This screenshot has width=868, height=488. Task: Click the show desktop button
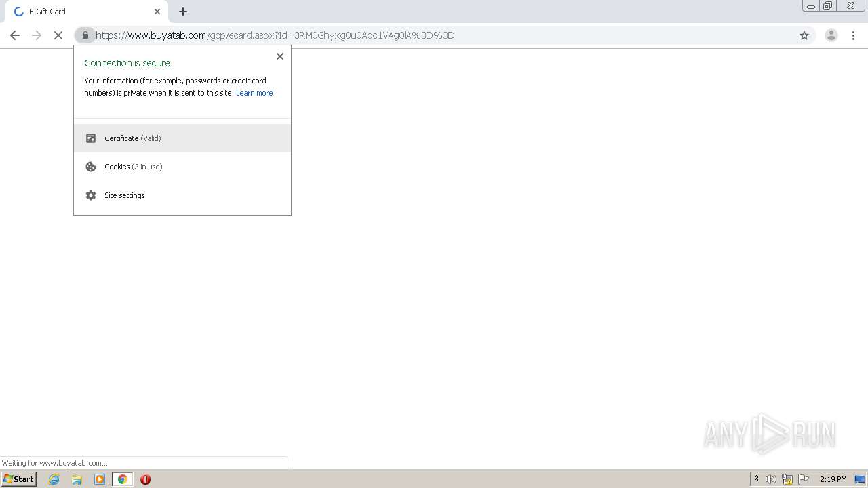tap(860, 479)
